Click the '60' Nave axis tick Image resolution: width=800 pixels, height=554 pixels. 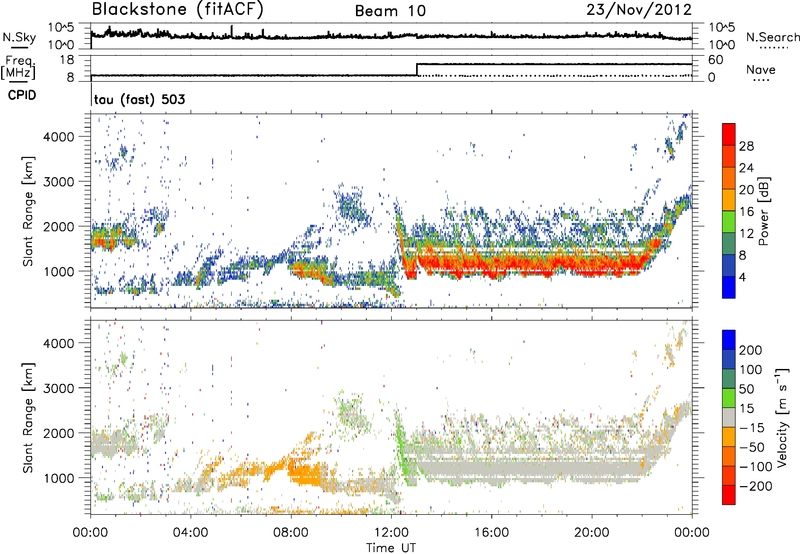point(716,60)
